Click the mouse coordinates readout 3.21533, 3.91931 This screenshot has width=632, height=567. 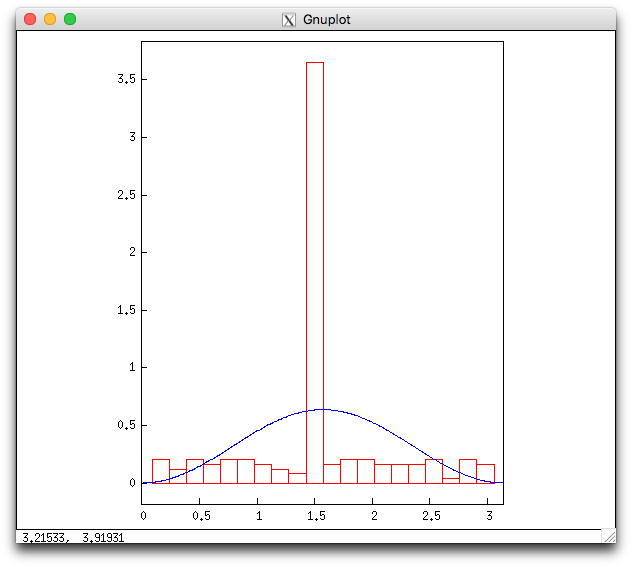coord(73,538)
